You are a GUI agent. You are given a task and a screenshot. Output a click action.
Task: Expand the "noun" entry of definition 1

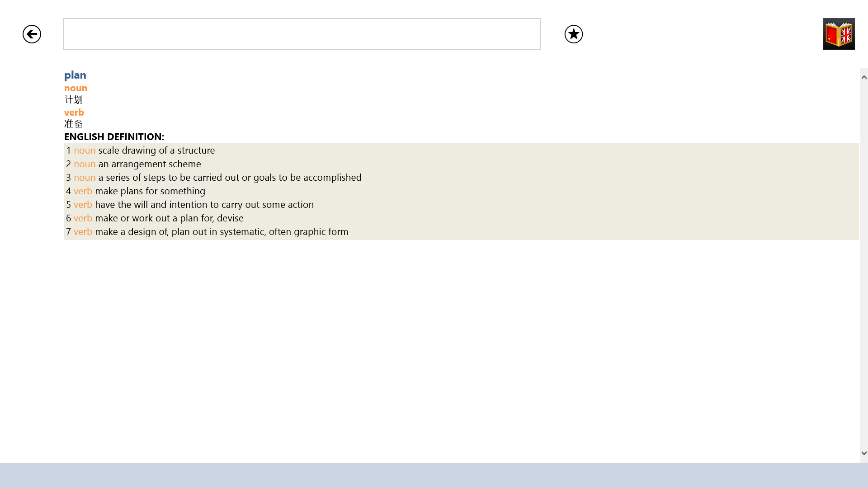coord(85,150)
